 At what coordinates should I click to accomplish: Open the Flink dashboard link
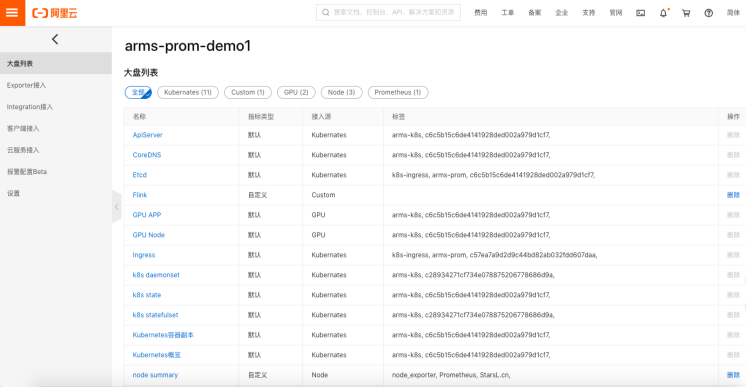140,195
